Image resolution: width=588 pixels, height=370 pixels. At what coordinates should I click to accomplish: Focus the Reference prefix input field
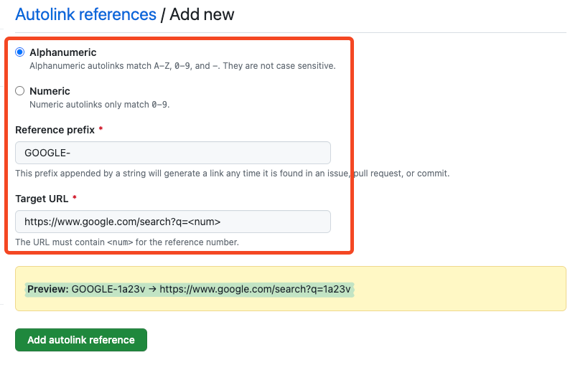(173, 153)
